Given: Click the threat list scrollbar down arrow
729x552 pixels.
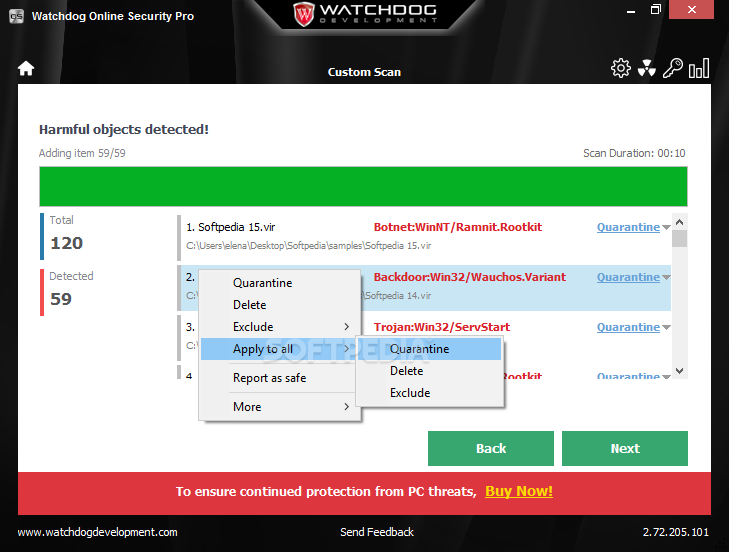Looking at the screenshot, I should (679, 371).
